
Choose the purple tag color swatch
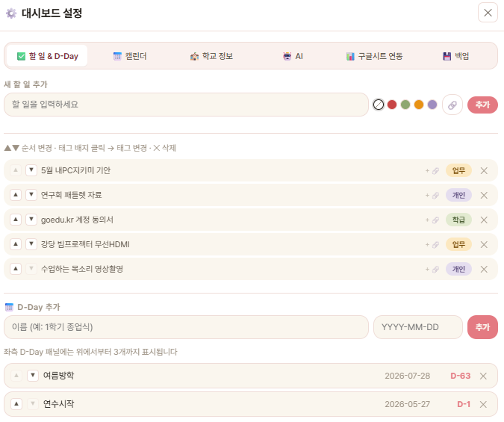(x=432, y=105)
